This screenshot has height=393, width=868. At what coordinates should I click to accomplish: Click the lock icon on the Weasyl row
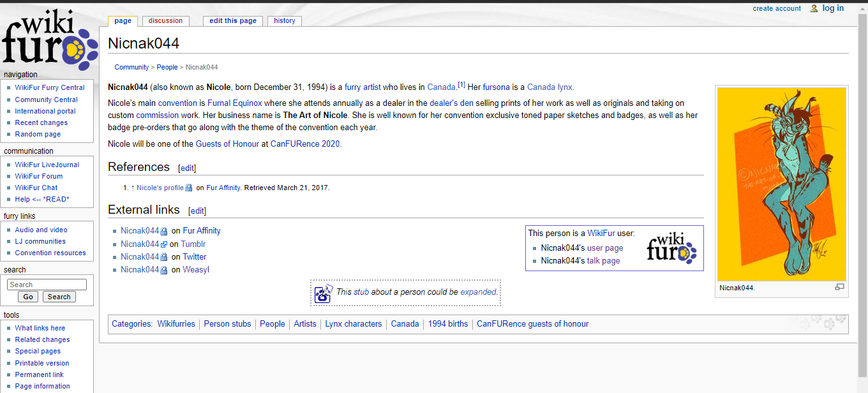pos(164,271)
